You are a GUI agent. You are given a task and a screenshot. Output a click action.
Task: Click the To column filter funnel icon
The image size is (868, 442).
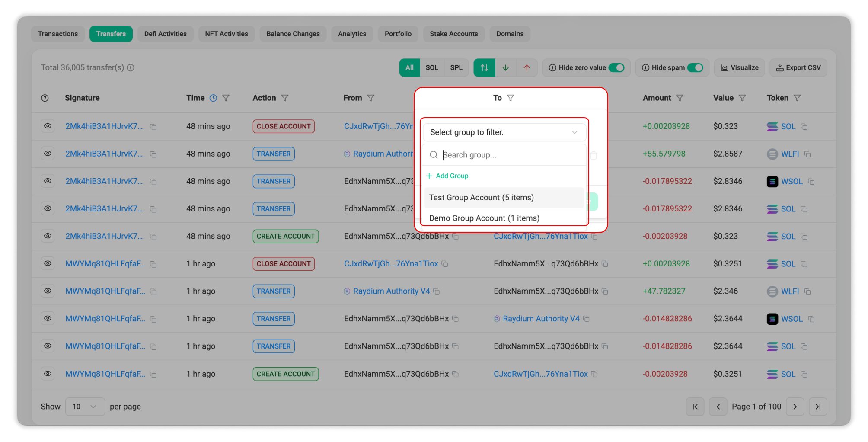point(511,98)
